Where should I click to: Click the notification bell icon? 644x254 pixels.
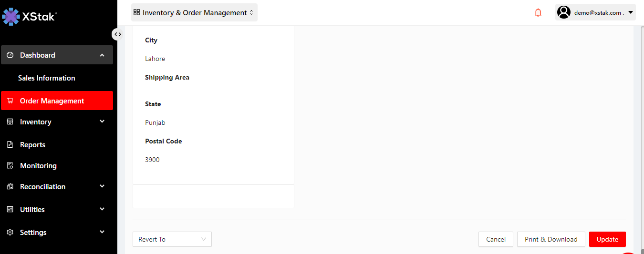pos(538,13)
